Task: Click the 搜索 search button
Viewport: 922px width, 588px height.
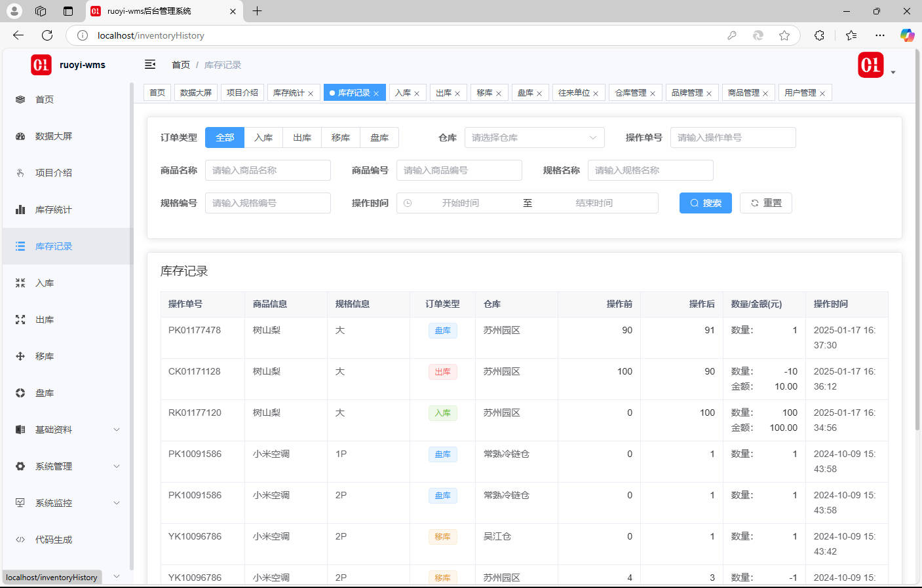Action: (x=706, y=203)
